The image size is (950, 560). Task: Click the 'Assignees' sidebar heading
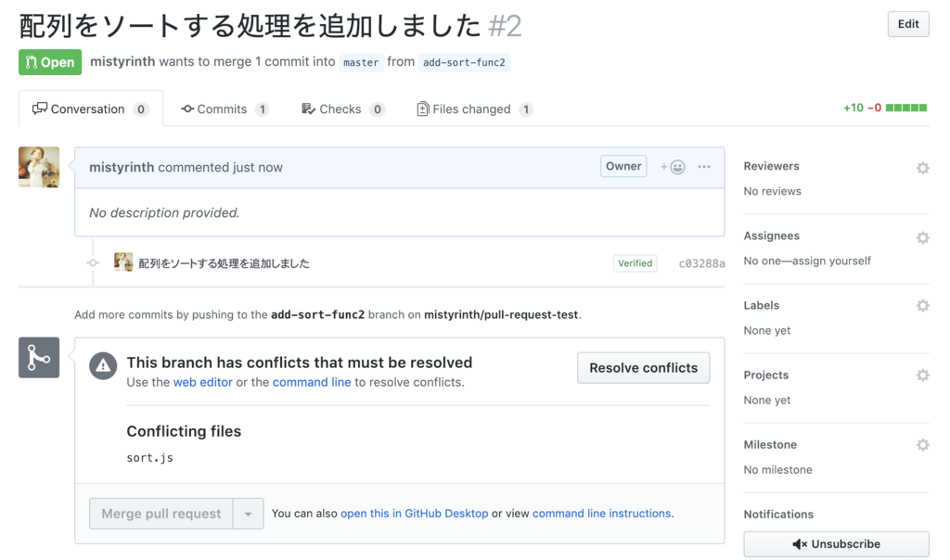point(771,235)
